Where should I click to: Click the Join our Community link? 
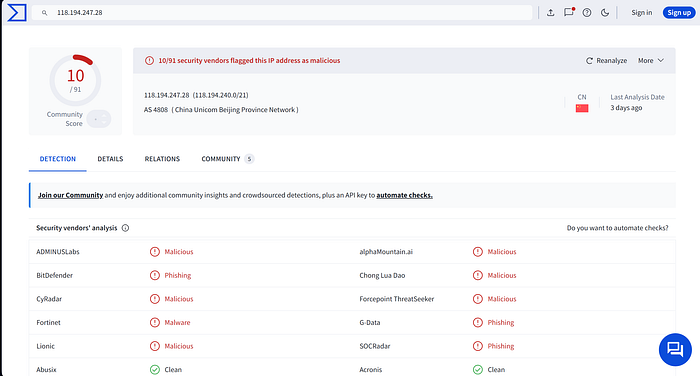tap(71, 195)
